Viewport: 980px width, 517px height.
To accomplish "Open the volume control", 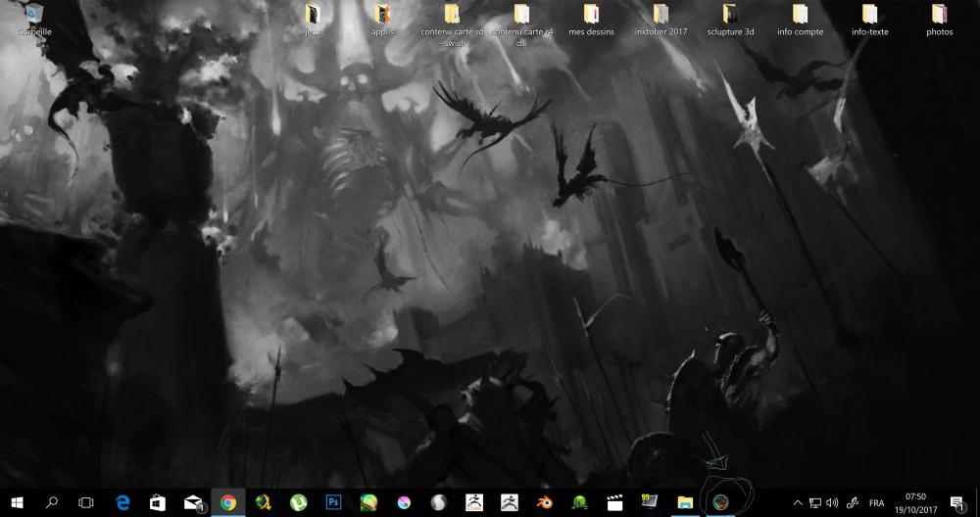I will coord(832,502).
